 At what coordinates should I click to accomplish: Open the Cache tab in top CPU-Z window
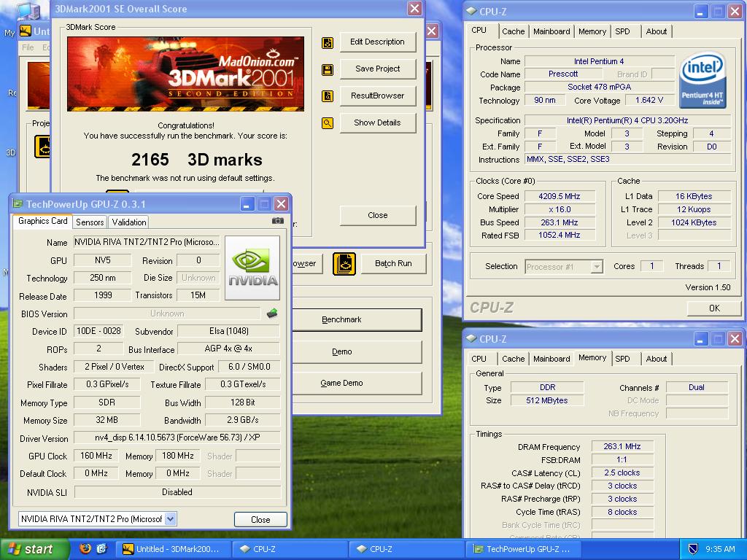tap(513, 31)
